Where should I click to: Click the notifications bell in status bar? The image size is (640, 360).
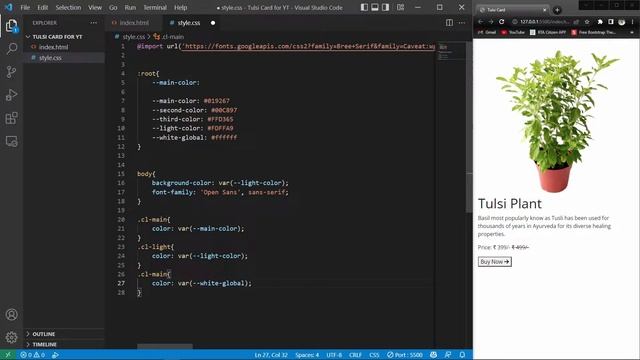(x=462, y=355)
